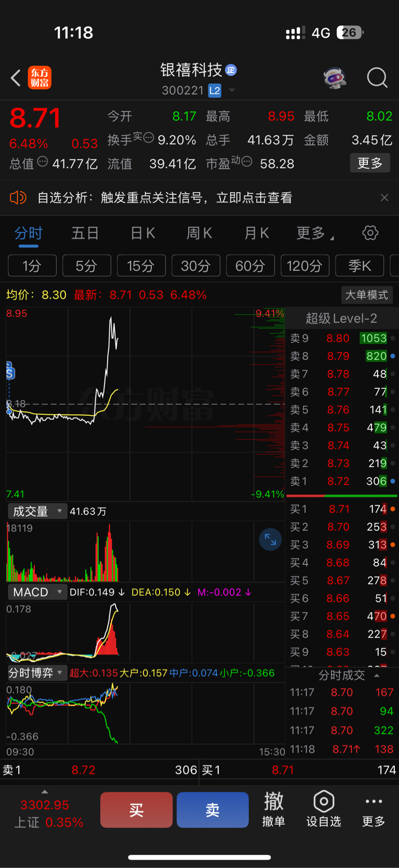
Task: Select the 30分 interval
Action: point(196,266)
